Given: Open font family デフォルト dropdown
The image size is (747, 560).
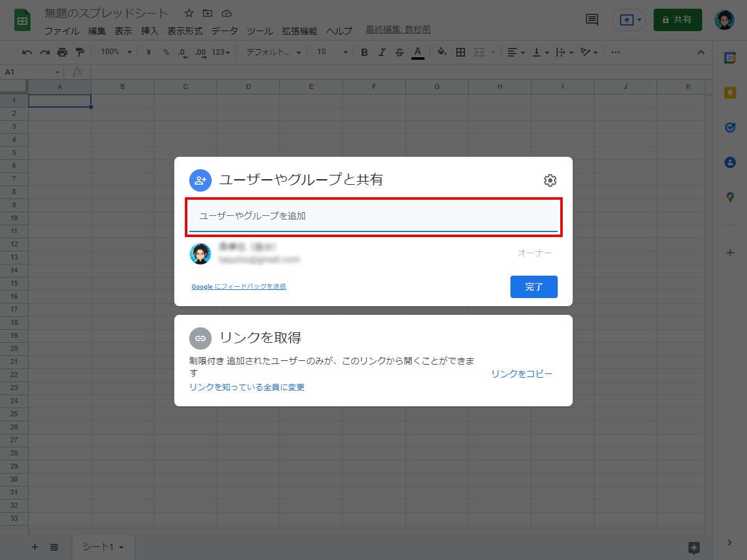Looking at the screenshot, I should (x=274, y=52).
